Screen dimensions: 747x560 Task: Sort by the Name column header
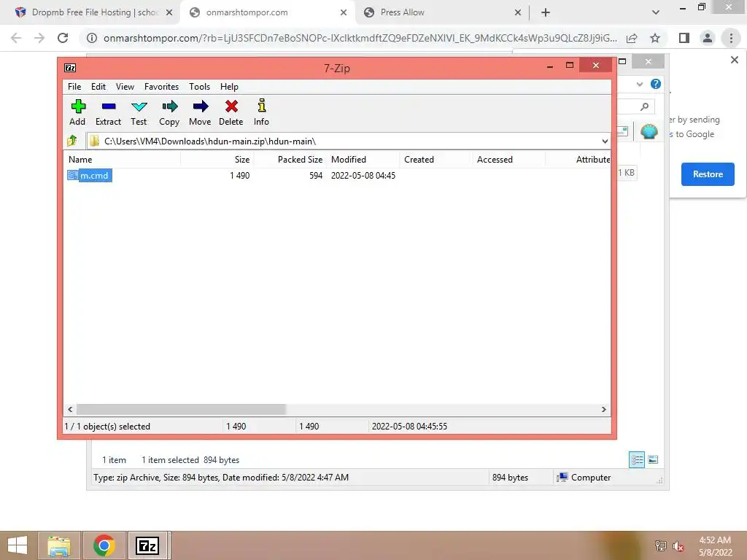coord(122,160)
